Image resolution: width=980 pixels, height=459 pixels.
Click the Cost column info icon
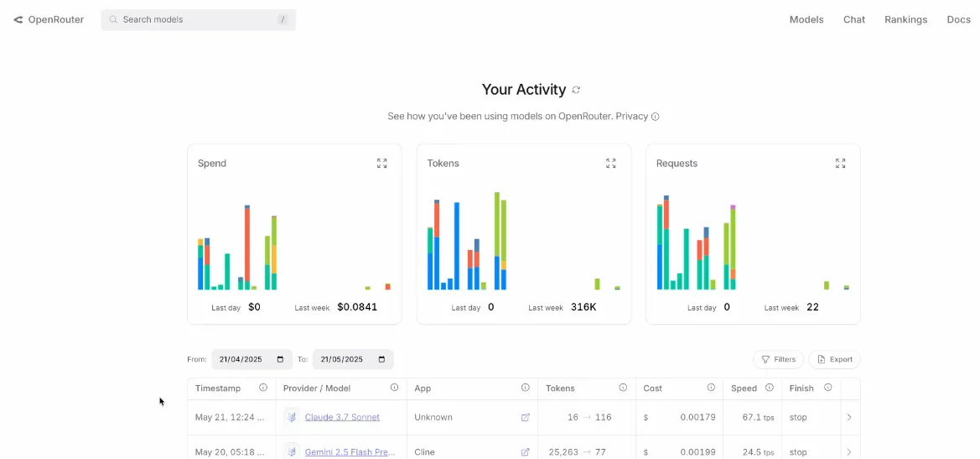click(711, 388)
